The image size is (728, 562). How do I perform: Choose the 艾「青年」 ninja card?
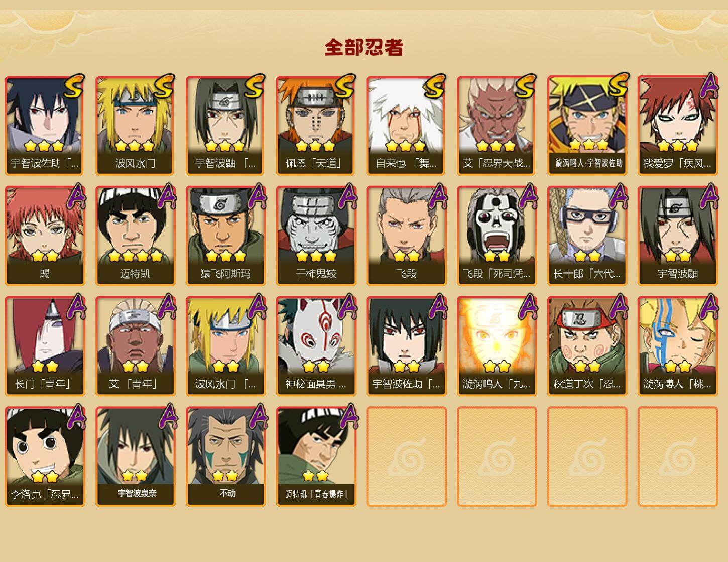pos(135,346)
